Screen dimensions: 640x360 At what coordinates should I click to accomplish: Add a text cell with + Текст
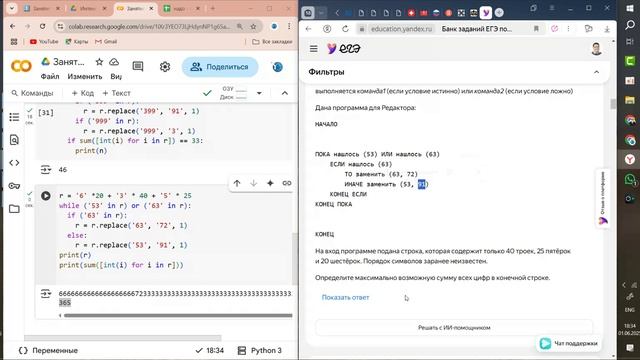click(x=116, y=93)
